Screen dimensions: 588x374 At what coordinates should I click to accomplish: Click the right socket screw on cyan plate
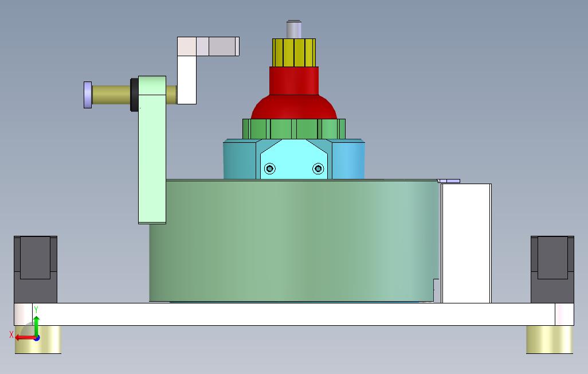point(318,169)
